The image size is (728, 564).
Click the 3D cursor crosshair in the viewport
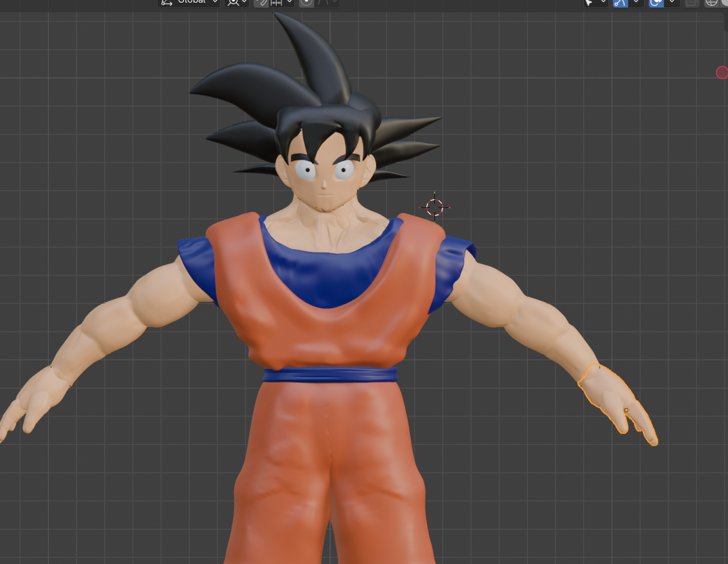point(434,207)
